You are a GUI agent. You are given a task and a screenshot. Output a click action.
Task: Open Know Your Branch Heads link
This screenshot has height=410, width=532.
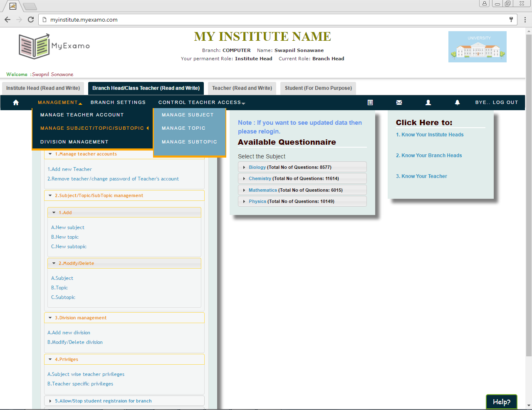tap(429, 156)
